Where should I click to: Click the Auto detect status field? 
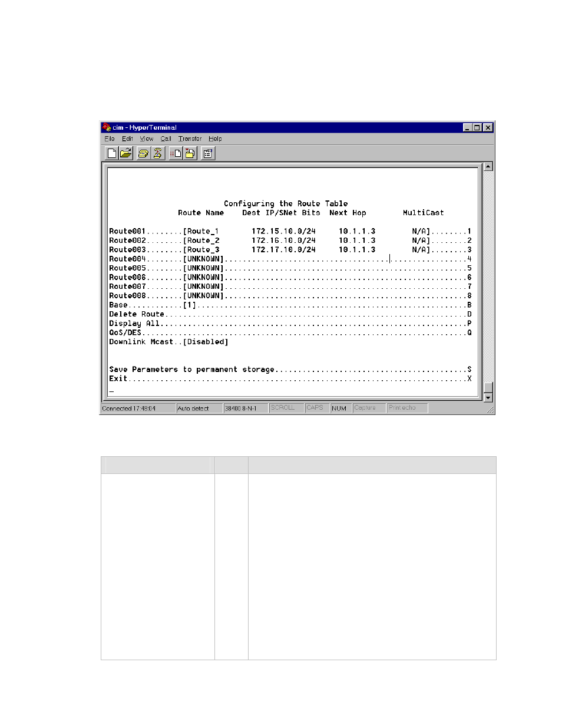click(199, 409)
